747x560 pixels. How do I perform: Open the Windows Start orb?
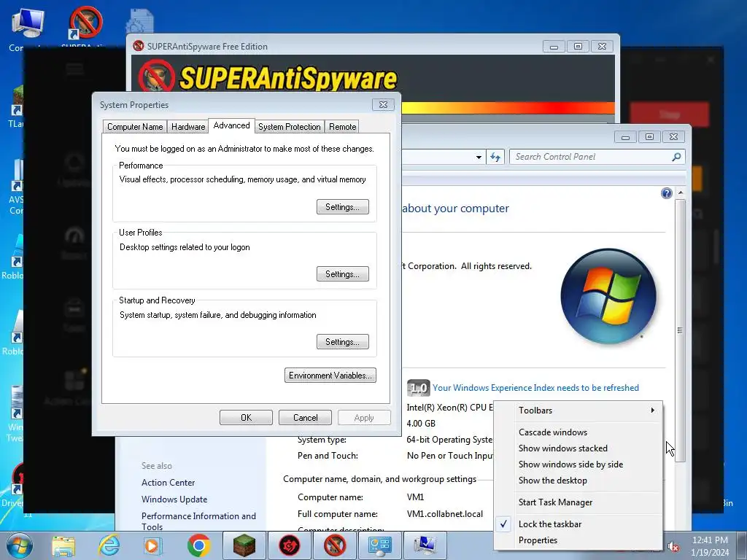19,545
